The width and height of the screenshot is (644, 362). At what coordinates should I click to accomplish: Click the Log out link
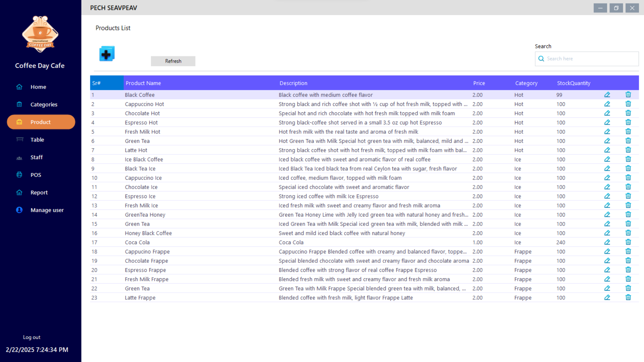(32, 337)
